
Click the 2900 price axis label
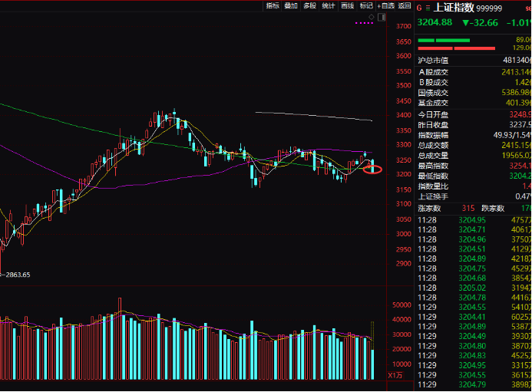coord(404,263)
